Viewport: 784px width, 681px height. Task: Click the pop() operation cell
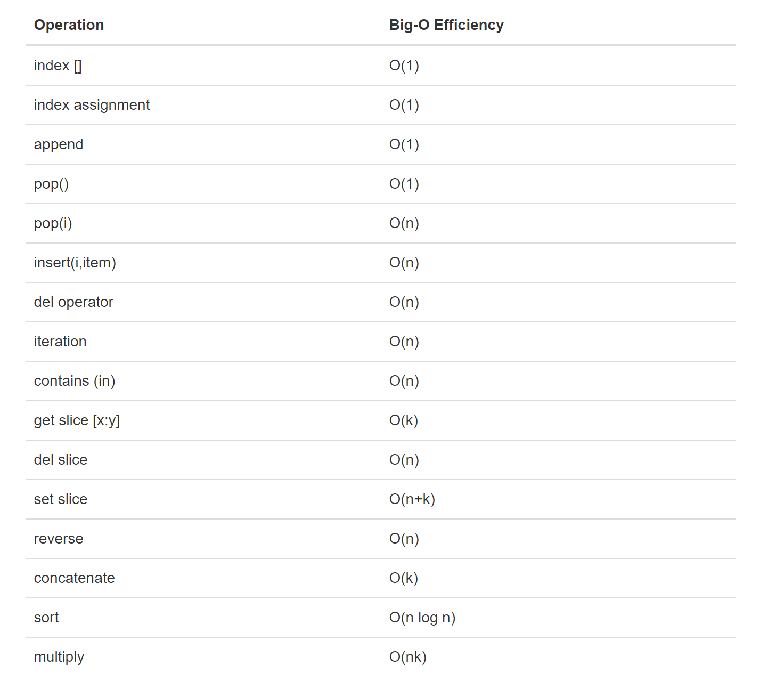click(x=51, y=184)
